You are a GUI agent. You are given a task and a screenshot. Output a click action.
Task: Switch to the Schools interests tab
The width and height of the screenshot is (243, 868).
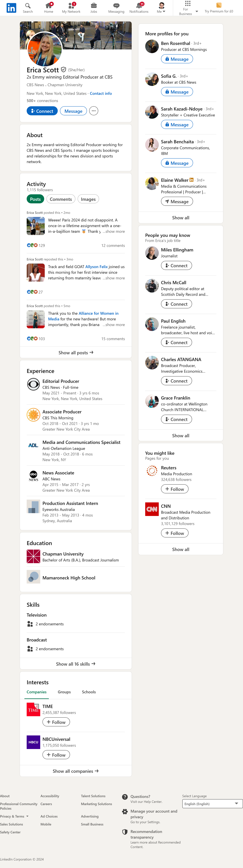click(89, 692)
